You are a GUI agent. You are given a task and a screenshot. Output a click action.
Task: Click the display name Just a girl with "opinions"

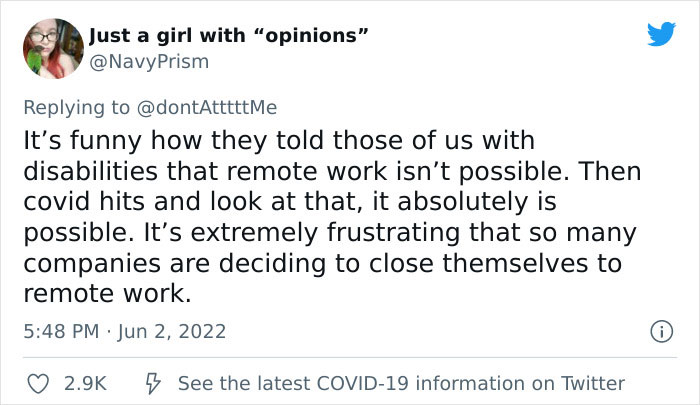pos(230,36)
